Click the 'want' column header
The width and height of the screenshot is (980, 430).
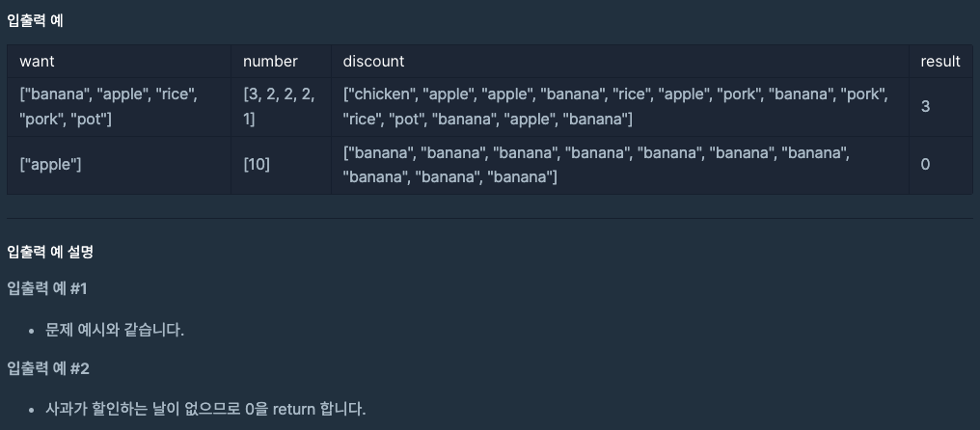(x=38, y=61)
